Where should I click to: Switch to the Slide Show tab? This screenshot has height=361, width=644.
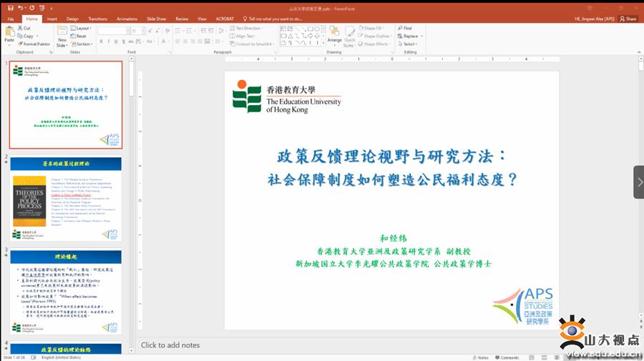[x=157, y=19]
